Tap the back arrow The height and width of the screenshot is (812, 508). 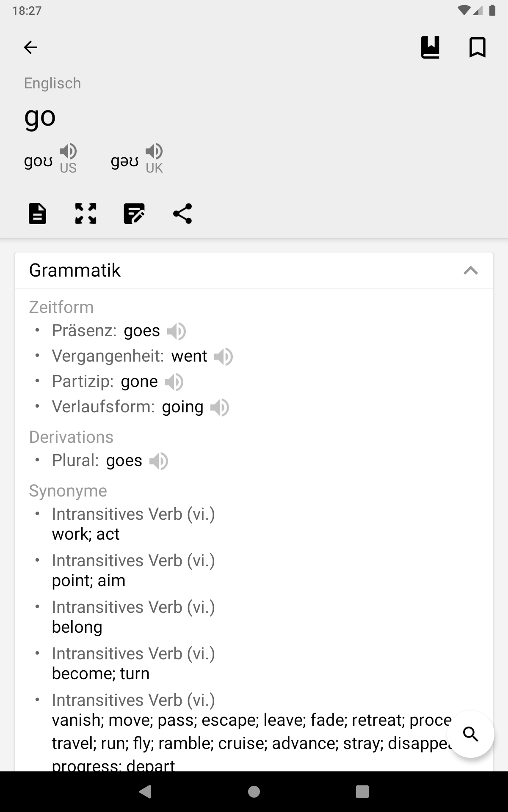point(30,47)
